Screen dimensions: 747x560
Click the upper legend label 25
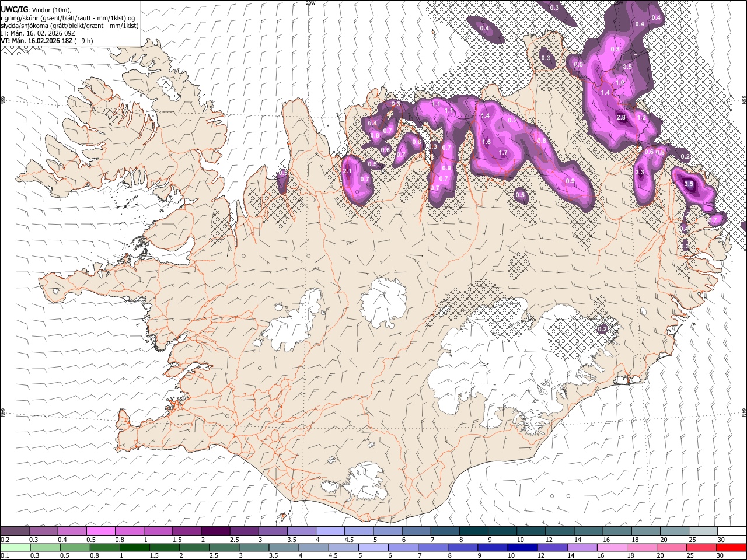click(692, 540)
